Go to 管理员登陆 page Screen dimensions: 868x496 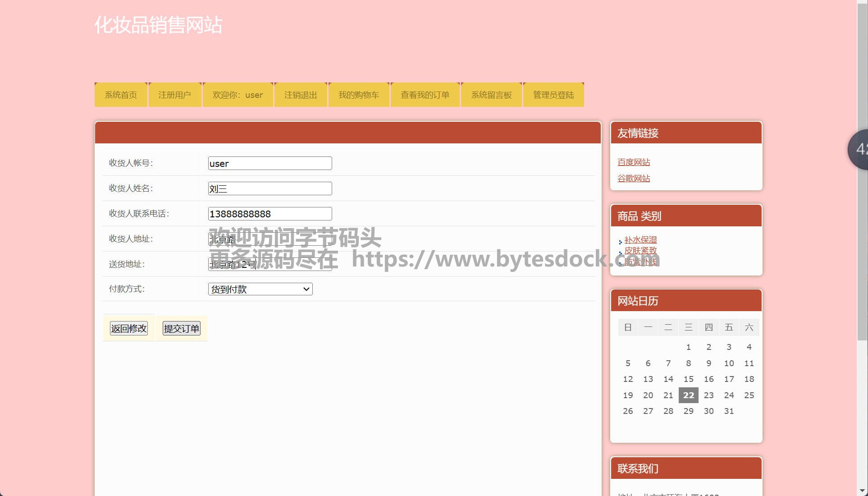point(553,95)
